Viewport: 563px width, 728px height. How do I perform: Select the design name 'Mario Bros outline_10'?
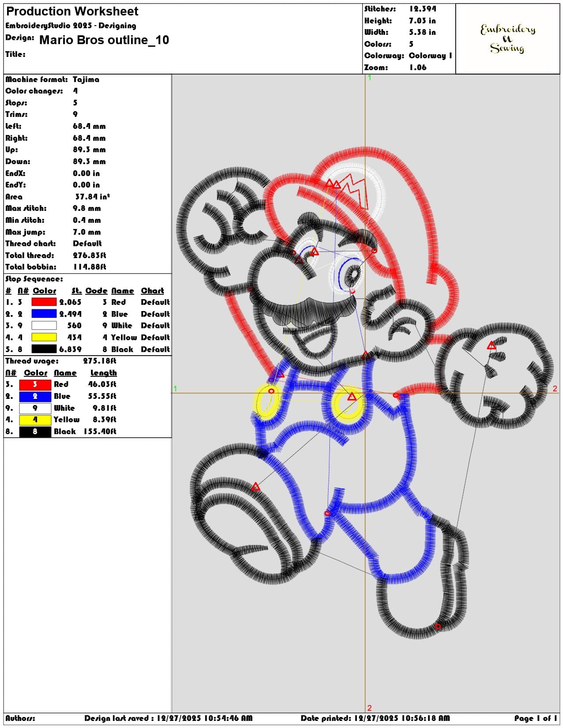104,40
